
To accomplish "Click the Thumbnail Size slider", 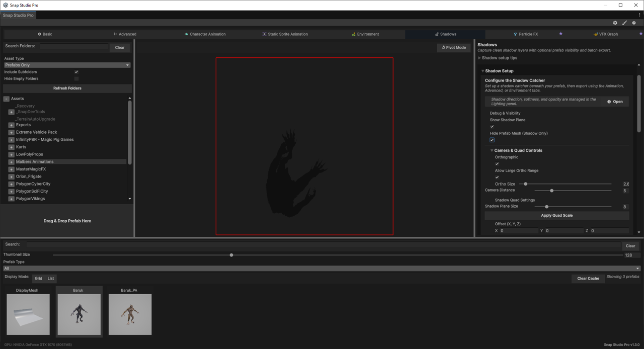I will tap(337, 255).
